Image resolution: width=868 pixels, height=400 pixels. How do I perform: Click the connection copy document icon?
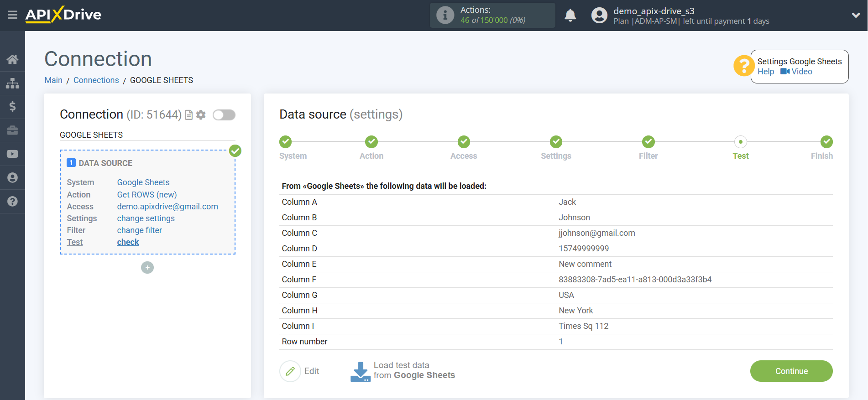(x=188, y=115)
